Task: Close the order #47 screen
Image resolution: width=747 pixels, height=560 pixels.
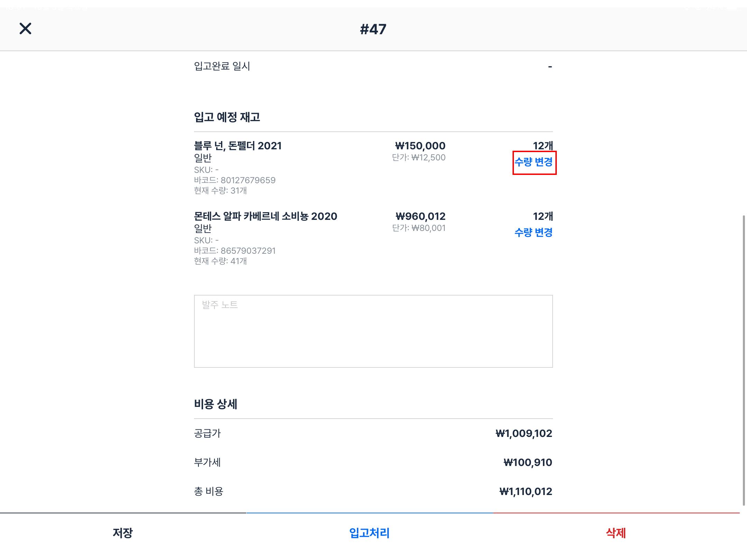Action: pyautogui.click(x=25, y=29)
